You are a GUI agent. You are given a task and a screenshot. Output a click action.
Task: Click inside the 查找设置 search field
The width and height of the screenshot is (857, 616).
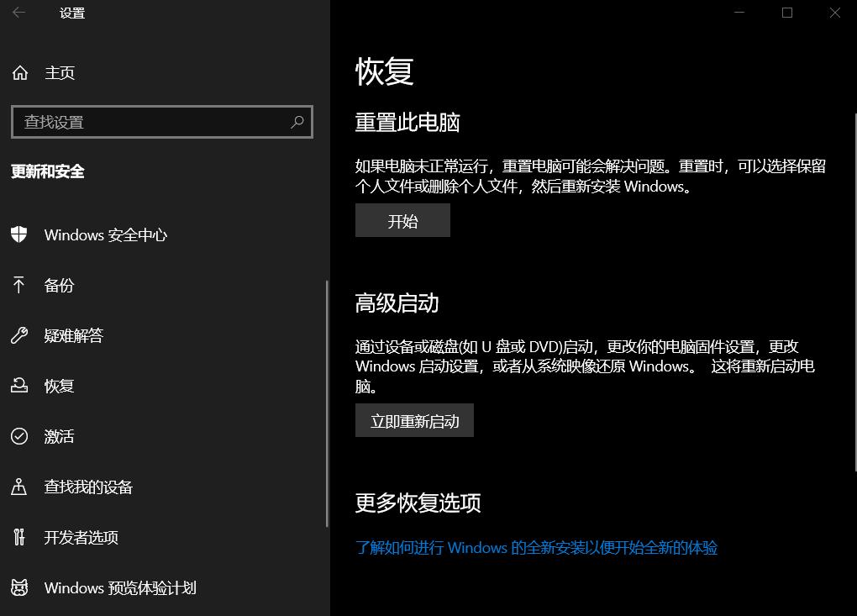151,122
